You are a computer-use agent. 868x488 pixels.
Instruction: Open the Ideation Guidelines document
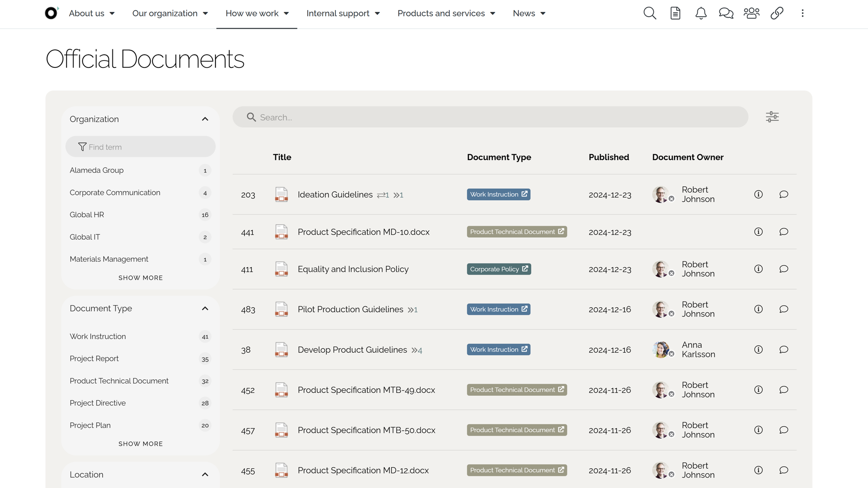335,194
